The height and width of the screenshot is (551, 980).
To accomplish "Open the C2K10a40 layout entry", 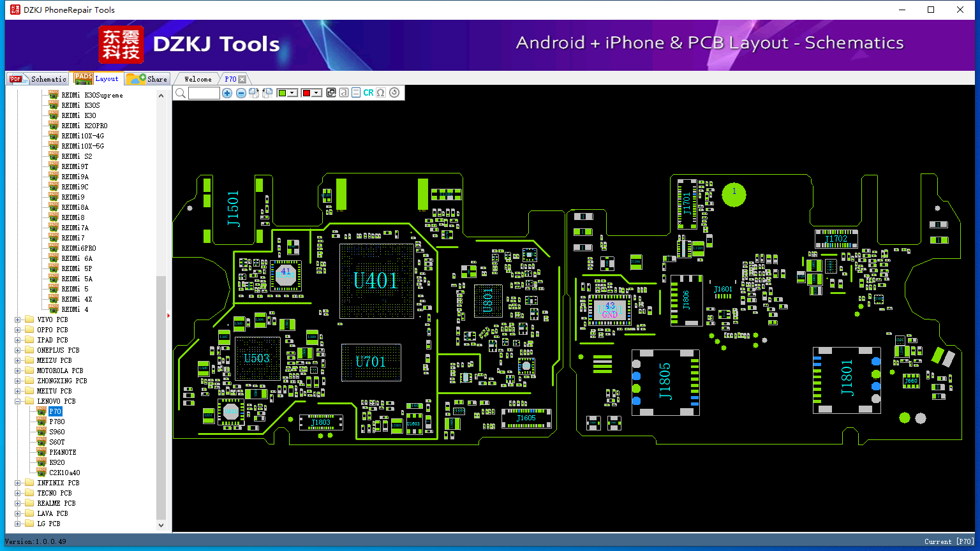I will point(64,473).
